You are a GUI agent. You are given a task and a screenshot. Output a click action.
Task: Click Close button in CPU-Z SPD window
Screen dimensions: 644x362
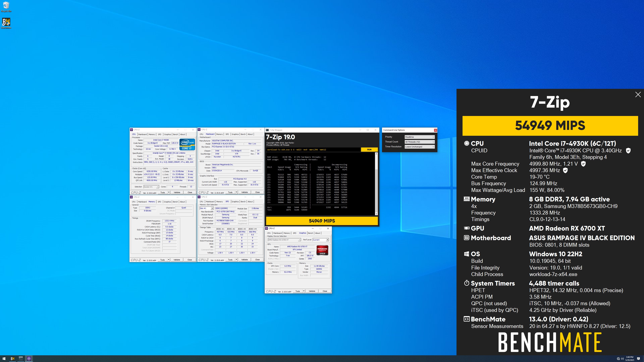(x=257, y=260)
